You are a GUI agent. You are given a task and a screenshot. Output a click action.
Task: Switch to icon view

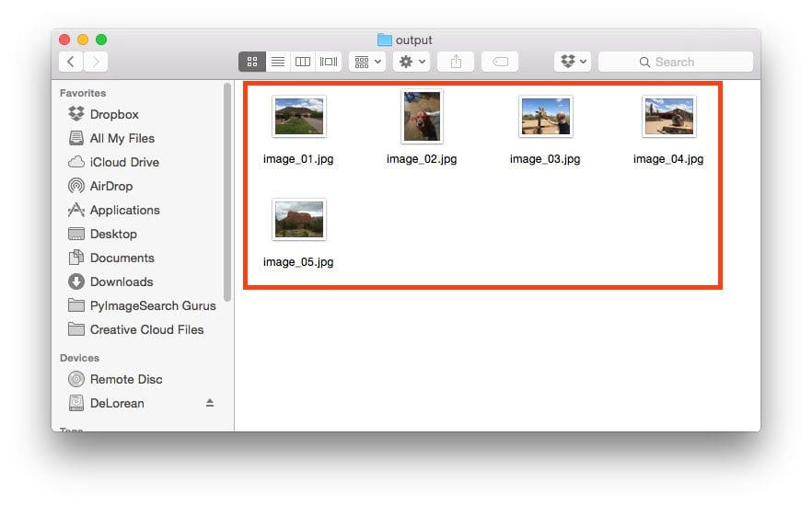pos(252,62)
